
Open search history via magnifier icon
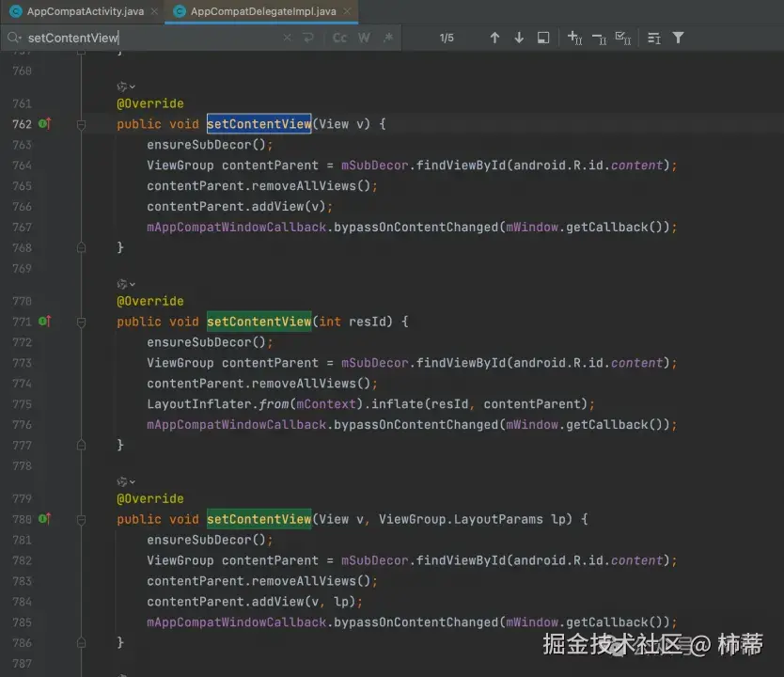click(x=14, y=38)
